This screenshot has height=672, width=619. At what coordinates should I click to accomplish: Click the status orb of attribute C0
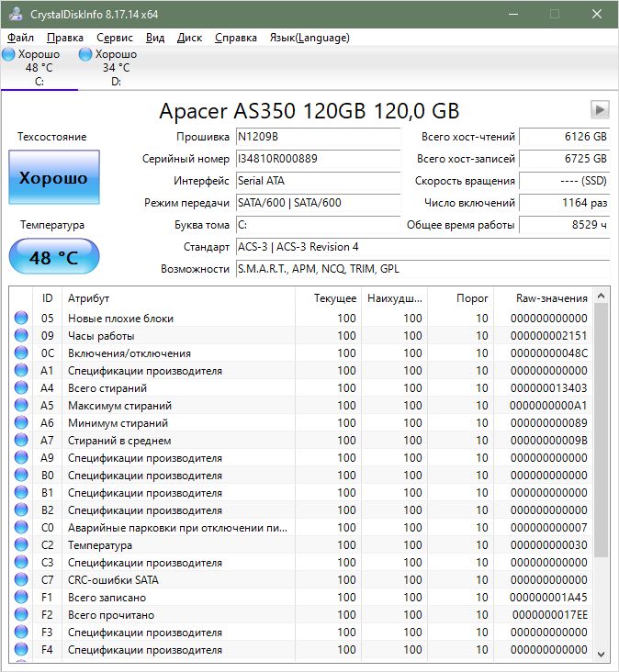pos(21,527)
